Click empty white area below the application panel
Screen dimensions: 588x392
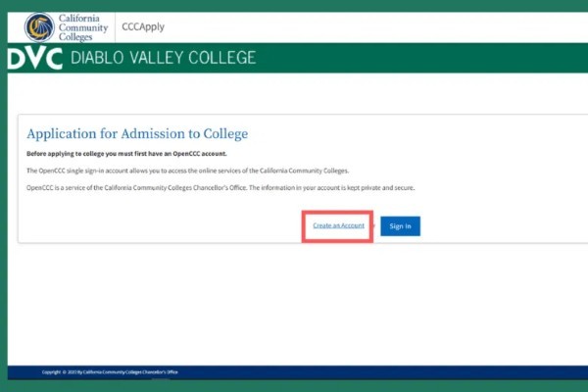[294, 304]
